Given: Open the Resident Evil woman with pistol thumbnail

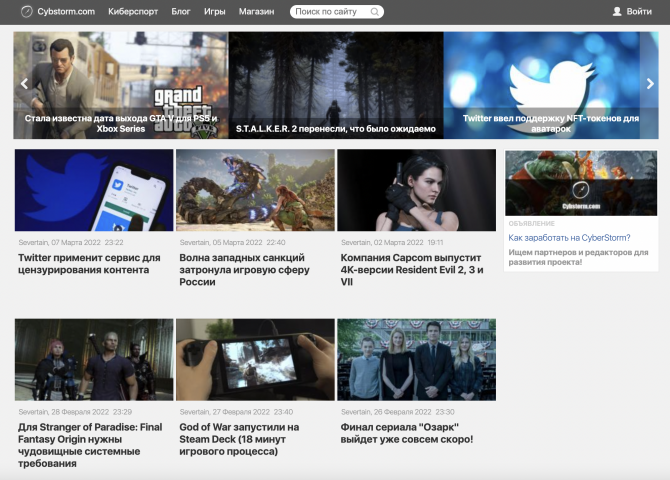Looking at the screenshot, I should 417,190.
